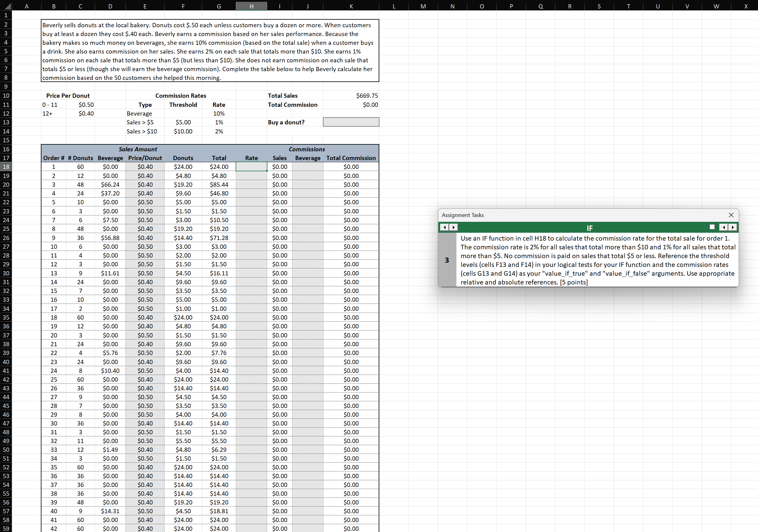Image resolution: width=758 pixels, height=532 pixels.
Task: Click the right navigation arrow beside the square icon
Action: [733, 227]
